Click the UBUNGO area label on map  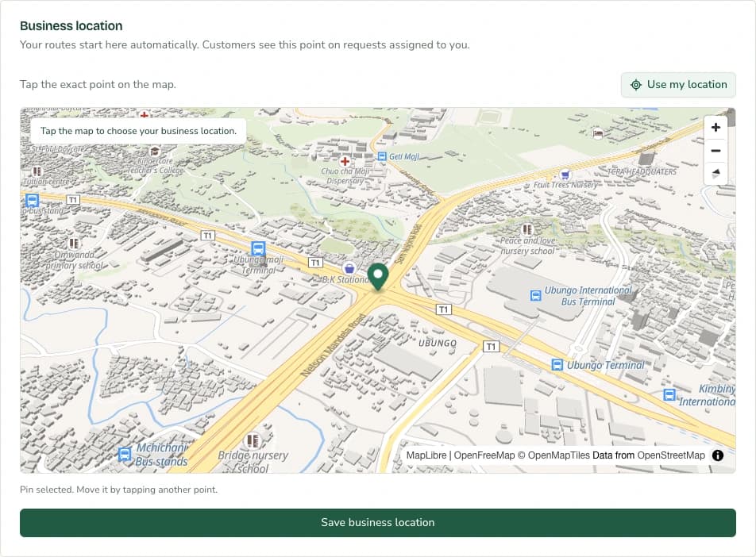point(438,343)
